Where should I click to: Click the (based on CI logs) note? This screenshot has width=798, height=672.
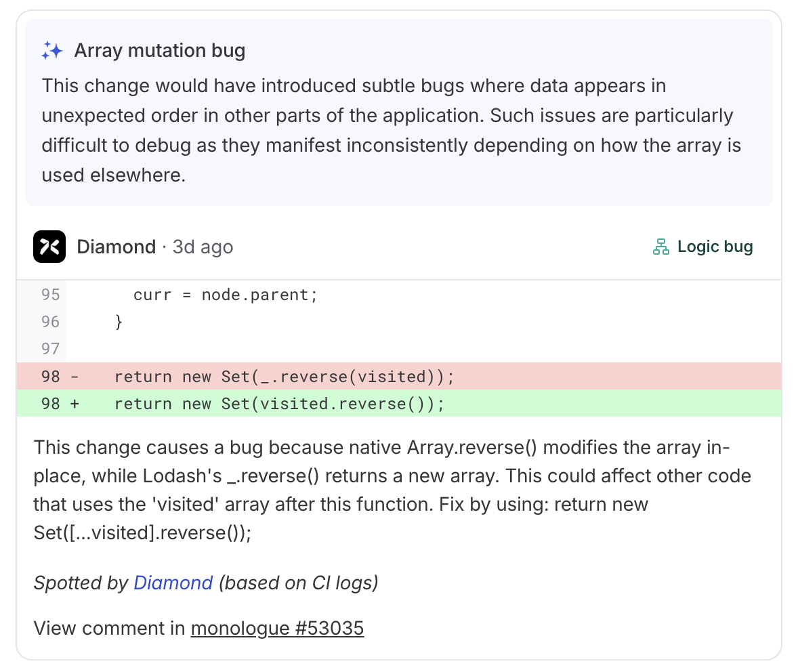coord(298,583)
